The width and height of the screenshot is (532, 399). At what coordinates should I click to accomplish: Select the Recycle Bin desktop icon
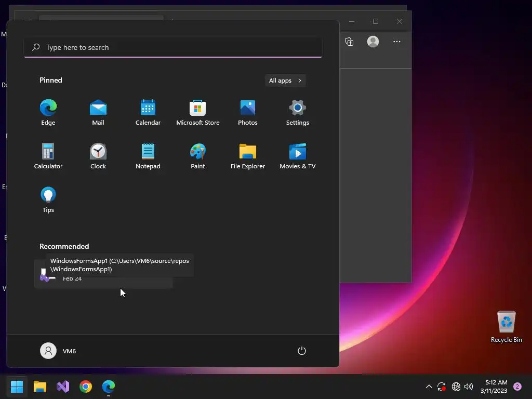[x=506, y=327]
